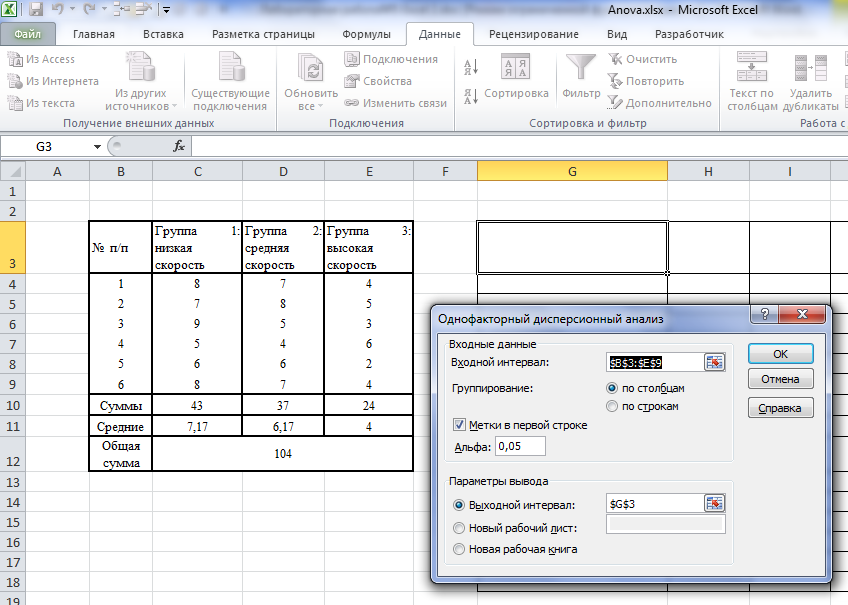
Task: Click Изменить связи
Action: [396, 103]
